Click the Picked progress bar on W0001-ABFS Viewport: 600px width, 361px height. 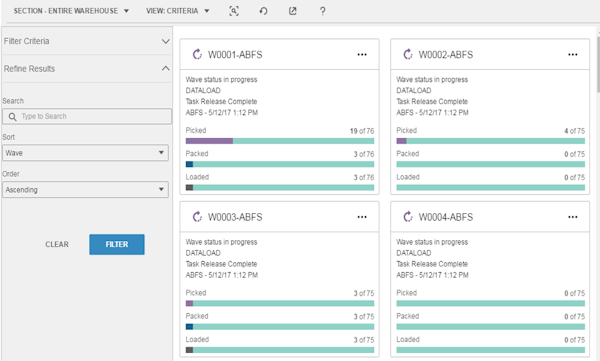pos(280,141)
